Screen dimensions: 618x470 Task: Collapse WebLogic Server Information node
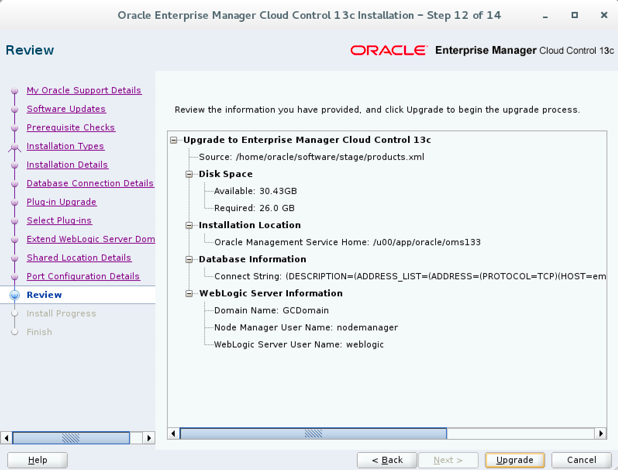(x=189, y=293)
